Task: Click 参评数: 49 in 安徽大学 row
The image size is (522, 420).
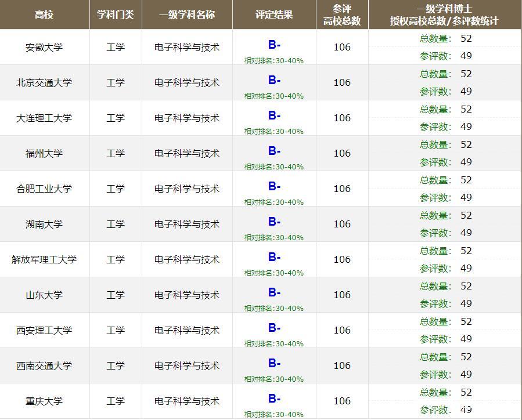Action: coord(446,56)
